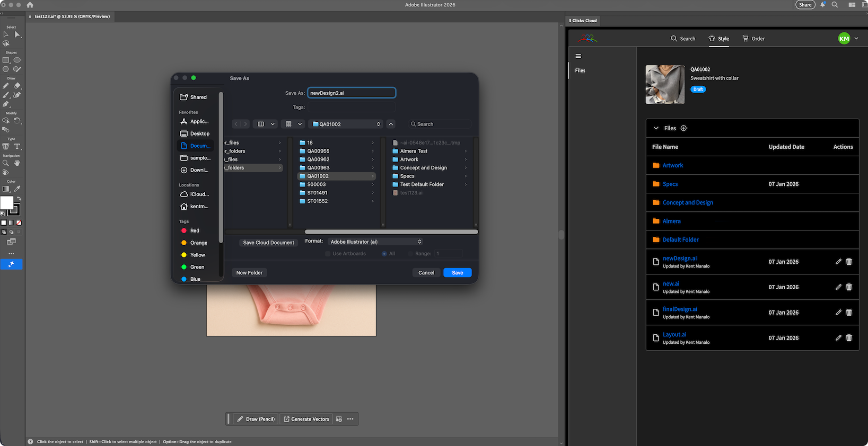Open the QA01002 location dropdown
Viewport: 868px width, 446px height.
tap(346, 124)
